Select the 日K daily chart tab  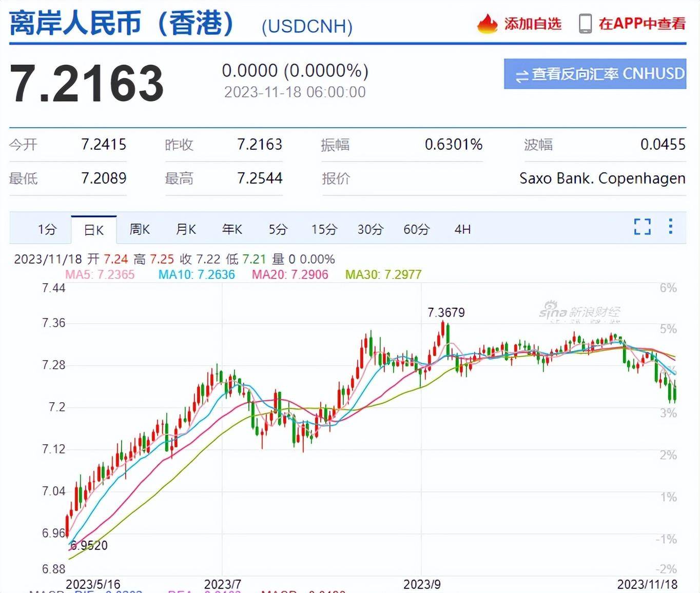point(94,230)
